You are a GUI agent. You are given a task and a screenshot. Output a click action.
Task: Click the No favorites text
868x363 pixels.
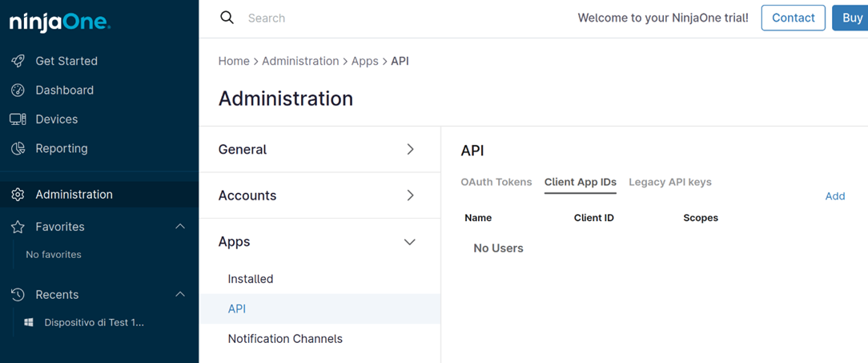[x=54, y=254]
